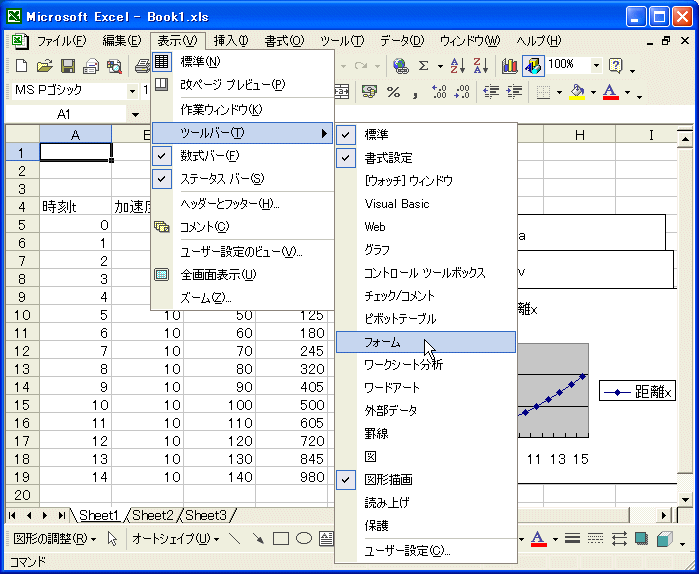Click the Sort Ascending A-Z icon

point(458,66)
